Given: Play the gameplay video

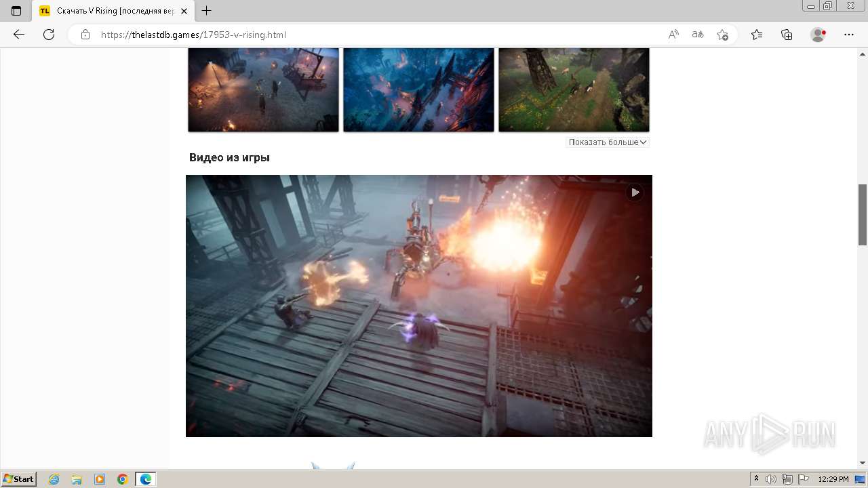Looking at the screenshot, I should 635,192.
